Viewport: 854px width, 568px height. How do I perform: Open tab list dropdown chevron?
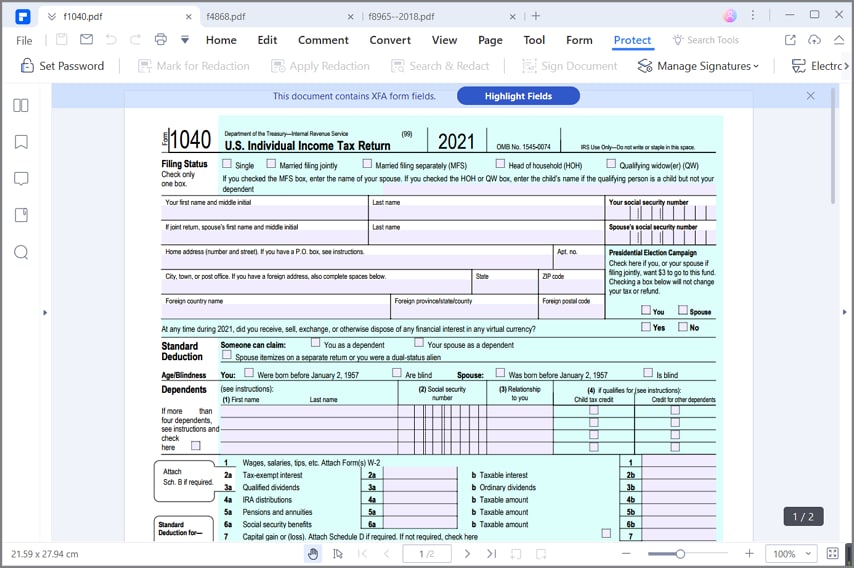click(52, 17)
